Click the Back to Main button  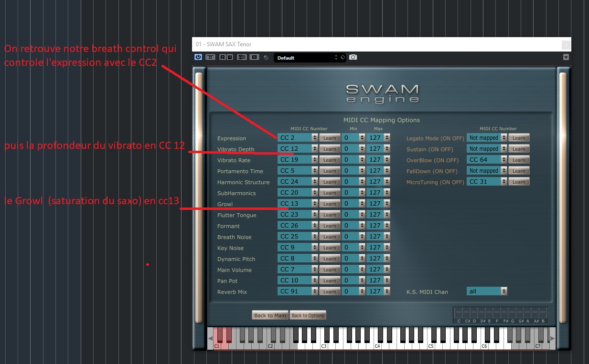(270, 315)
